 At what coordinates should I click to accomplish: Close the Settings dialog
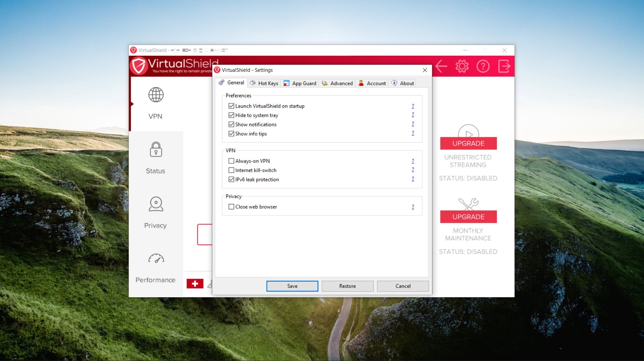point(425,70)
